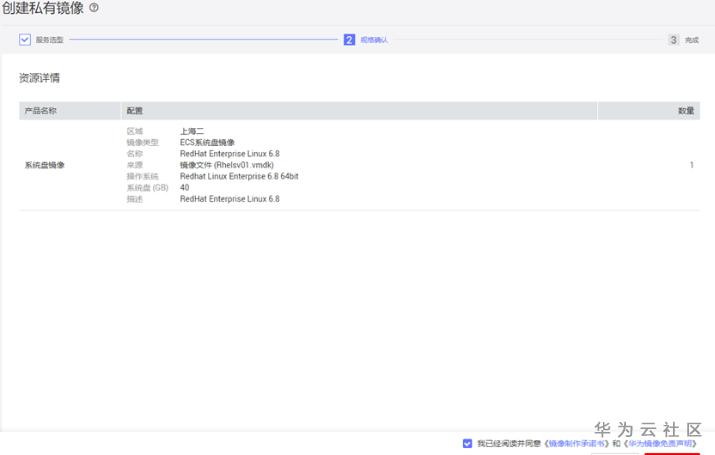Viewport: 715px width, 455px height.
Task: Click the step three 完成 label
Action: click(x=692, y=40)
